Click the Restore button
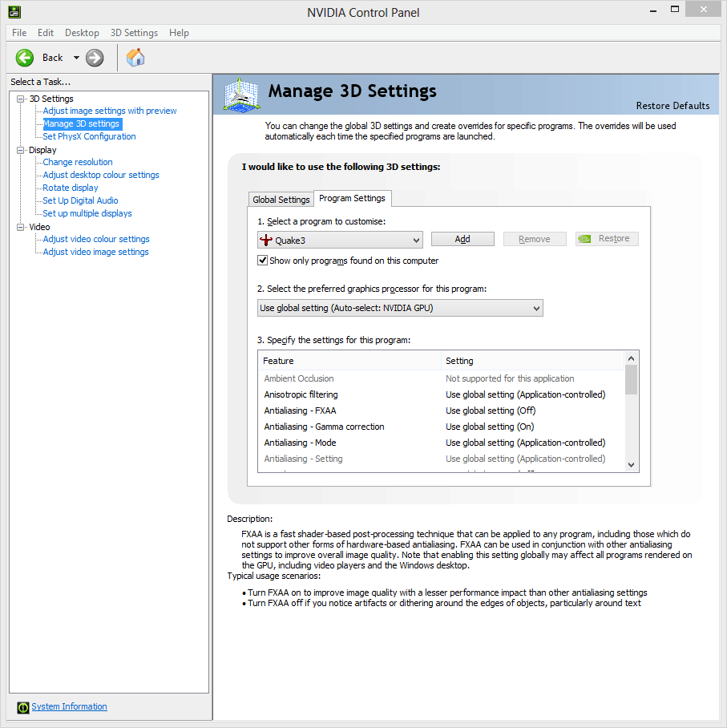The height and width of the screenshot is (728, 727). click(x=607, y=239)
